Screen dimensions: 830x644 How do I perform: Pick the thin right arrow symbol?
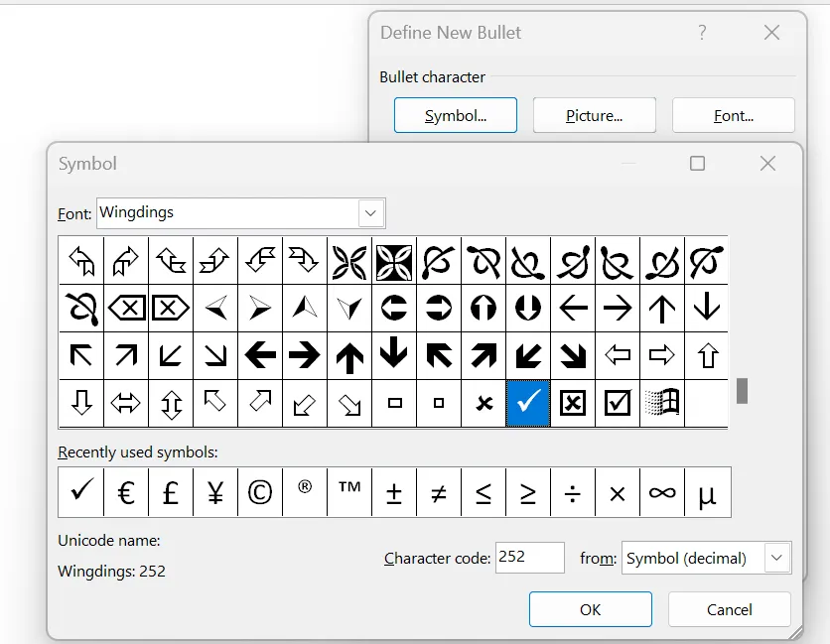[x=618, y=308]
